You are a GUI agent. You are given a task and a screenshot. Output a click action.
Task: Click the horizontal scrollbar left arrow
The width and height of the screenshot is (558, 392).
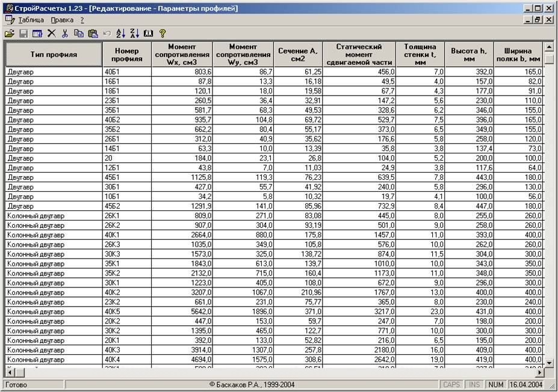tap(10, 372)
